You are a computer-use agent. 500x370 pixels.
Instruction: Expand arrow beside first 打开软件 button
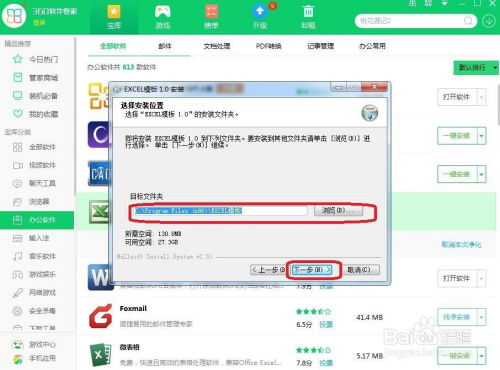pyautogui.click(x=482, y=97)
